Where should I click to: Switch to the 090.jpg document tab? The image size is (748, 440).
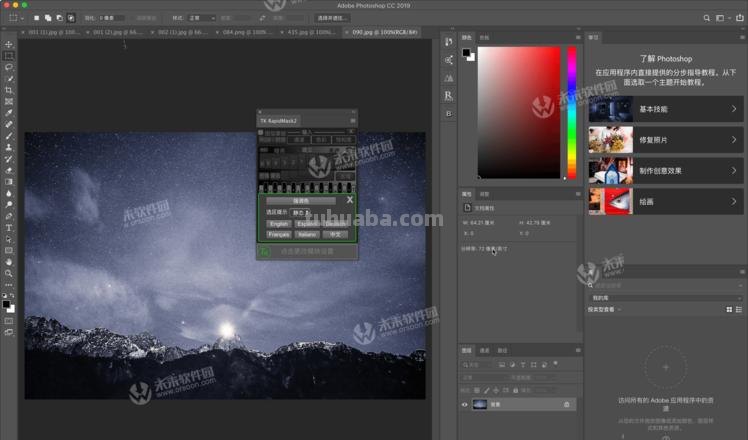click(x=385, y=32)
